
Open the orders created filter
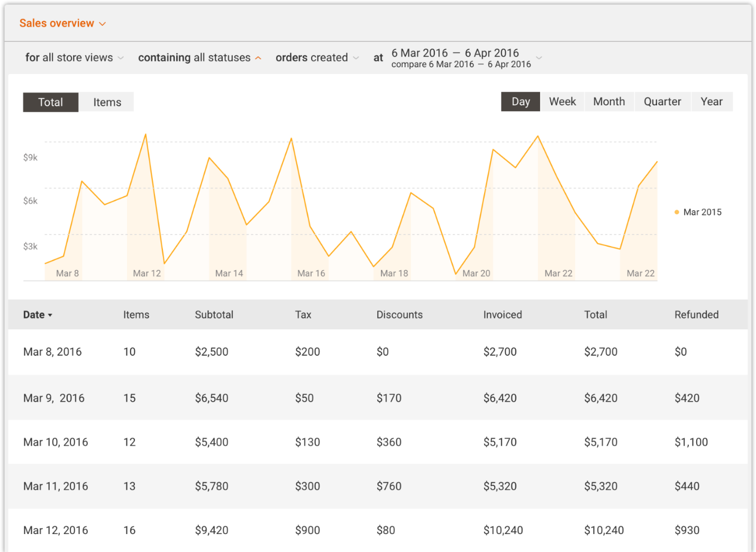tap(316, 58)
